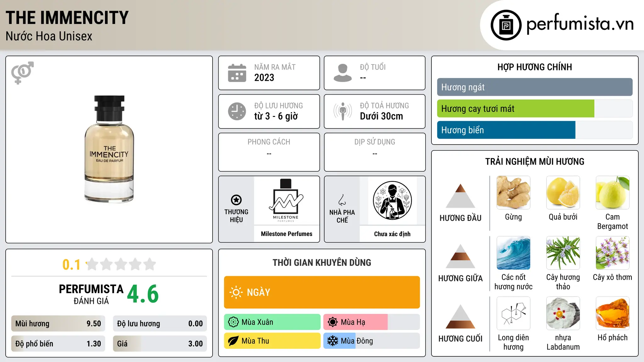Click the Độ lưu hương 0.00 score box
The image size is (644, 362).
pos(160,324)
